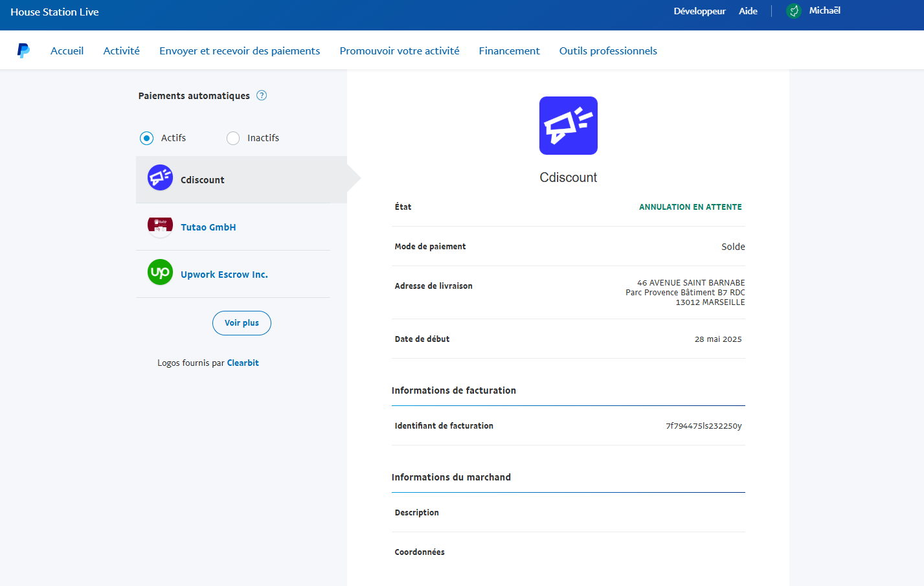Click the Informations de facturation heading
The width and height of the screenshot is (924, 586).
(454, 390)
